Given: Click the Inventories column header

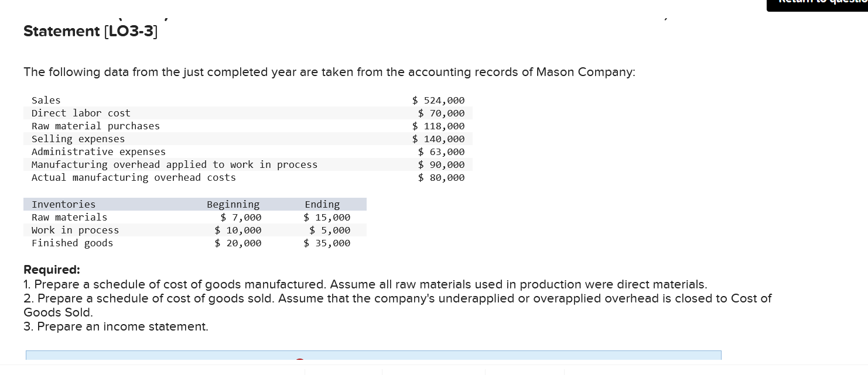Looking at the screenshot, I should click(63, 204).
